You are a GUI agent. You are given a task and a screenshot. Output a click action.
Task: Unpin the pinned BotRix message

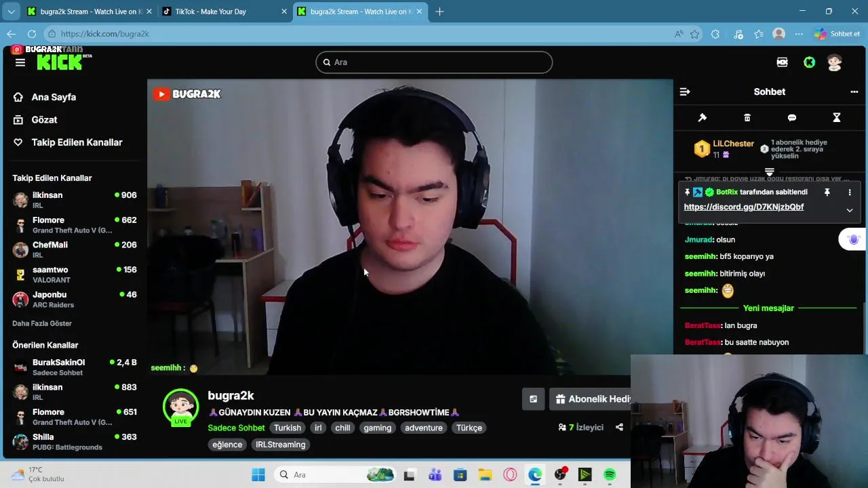pos(827,192)
